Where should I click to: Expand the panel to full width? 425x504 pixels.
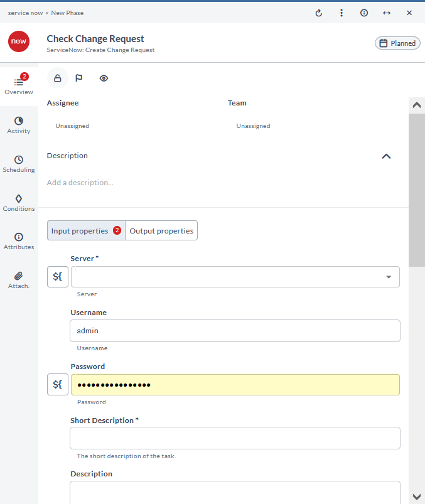coord(386,13)
